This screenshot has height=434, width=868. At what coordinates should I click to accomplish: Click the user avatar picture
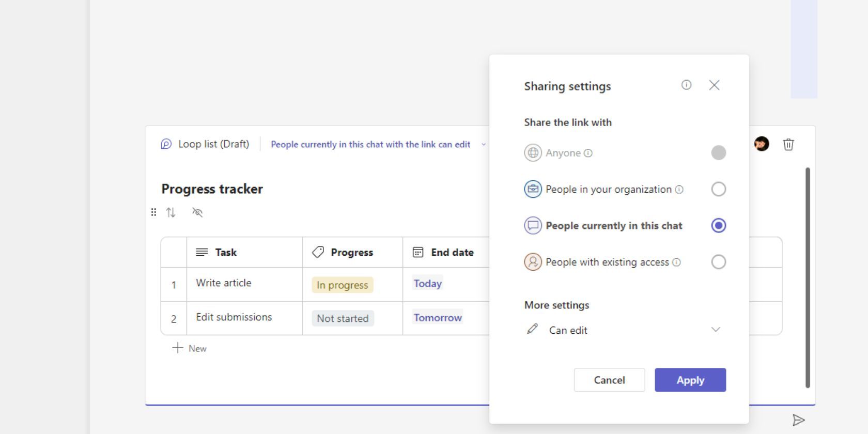pyautogui.click(x=762, y=144)
